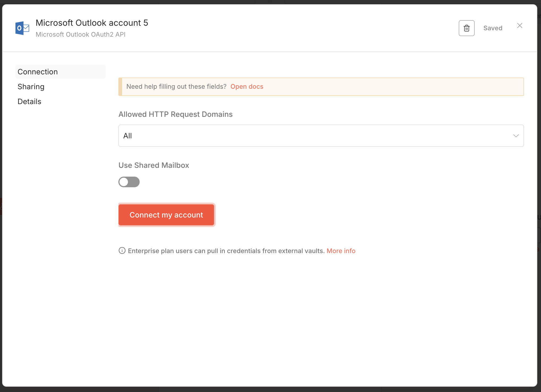541x392 pixels.
Task: Click the Allowed HTTP Request Domains label
Action: point(175,114)
